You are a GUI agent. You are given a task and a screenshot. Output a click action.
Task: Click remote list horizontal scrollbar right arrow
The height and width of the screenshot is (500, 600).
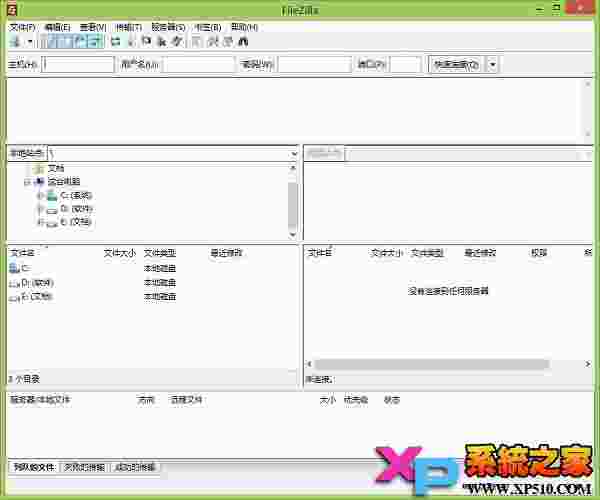coord(588,364)
